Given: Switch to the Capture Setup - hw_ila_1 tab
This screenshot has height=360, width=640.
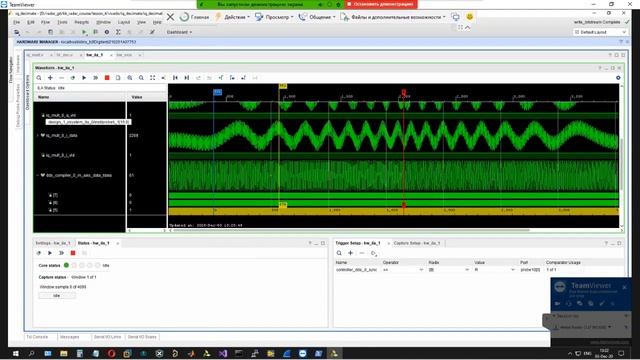Looking at the screenshot, I should 417,243.
